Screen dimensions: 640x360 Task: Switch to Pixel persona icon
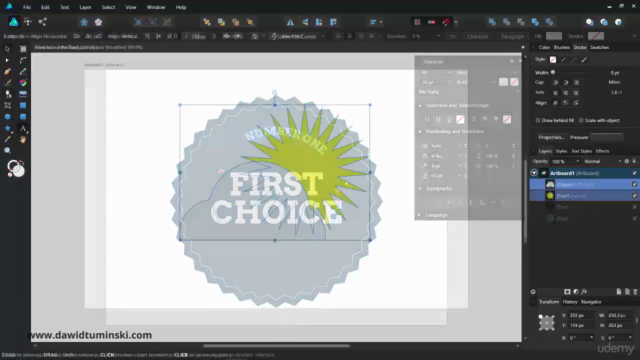[x=28, y=22]
